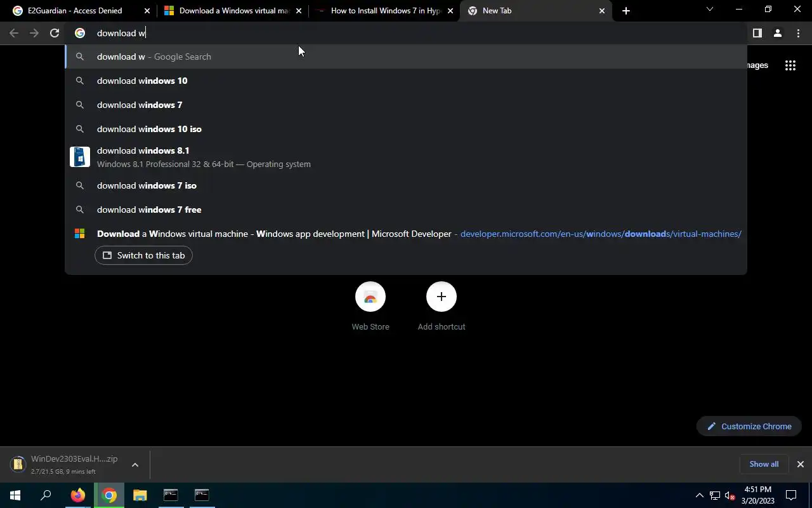Open the notification center icon
Viewport: 812px width, 508px height.
click(791, 495)
